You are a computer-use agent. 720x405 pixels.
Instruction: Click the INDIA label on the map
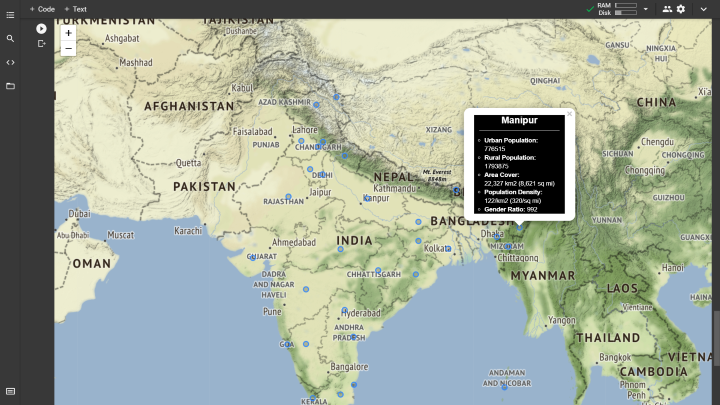[354, 241]
